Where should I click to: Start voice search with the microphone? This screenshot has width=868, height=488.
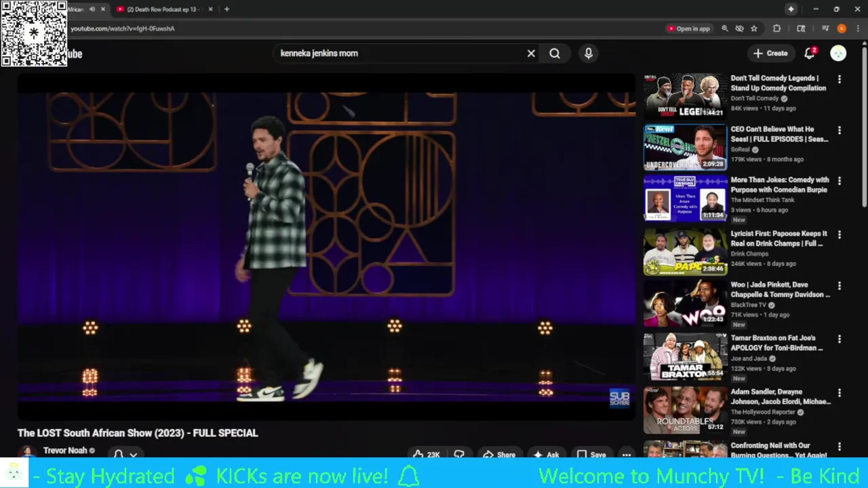589,53
